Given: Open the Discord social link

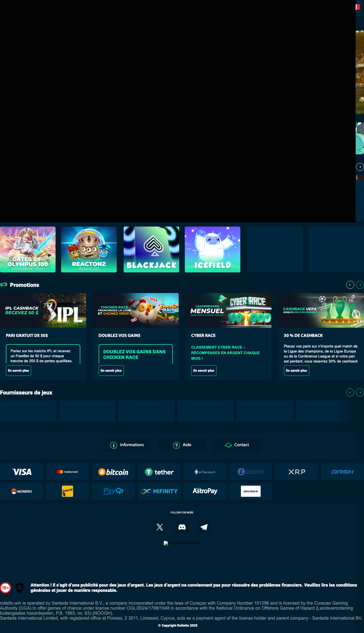Looking at the screenshot, I should [182, 527].
